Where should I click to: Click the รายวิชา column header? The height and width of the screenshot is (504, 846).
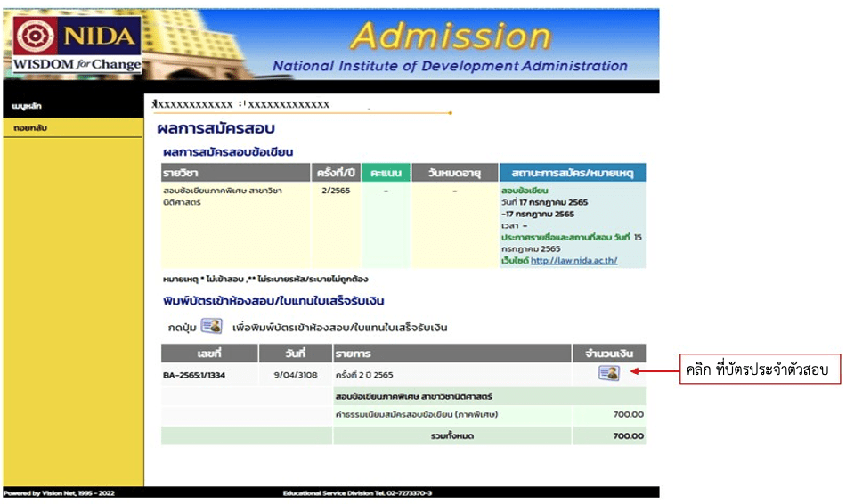coord(236,173)
